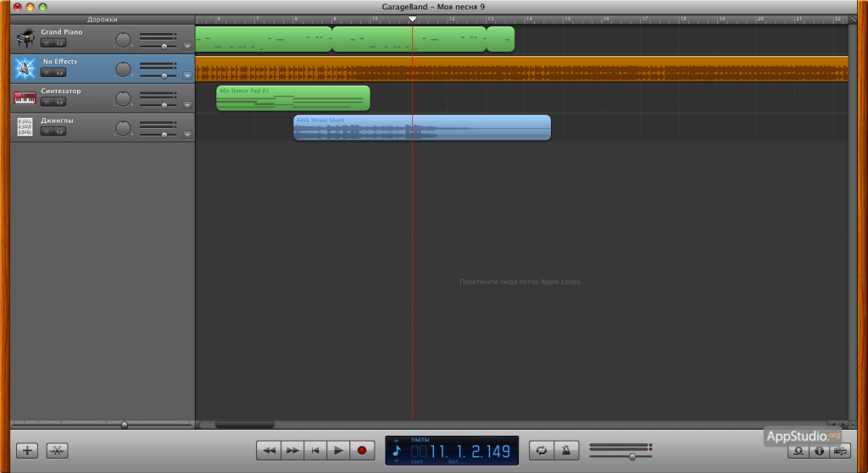Click the Дорожки column header
Image resolution: width=868 pixels, height=473 pixels.
[x=103, y=19]
